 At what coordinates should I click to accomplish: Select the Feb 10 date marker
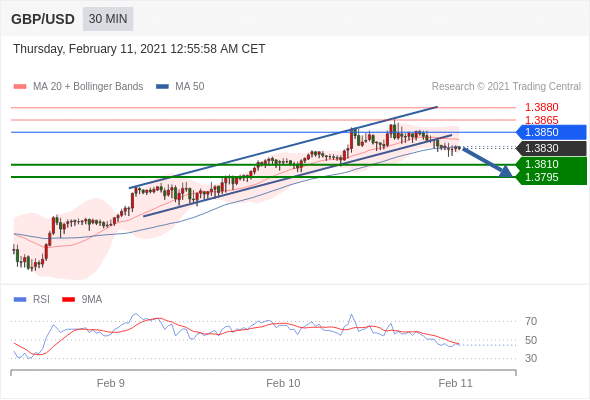[283, 383]
